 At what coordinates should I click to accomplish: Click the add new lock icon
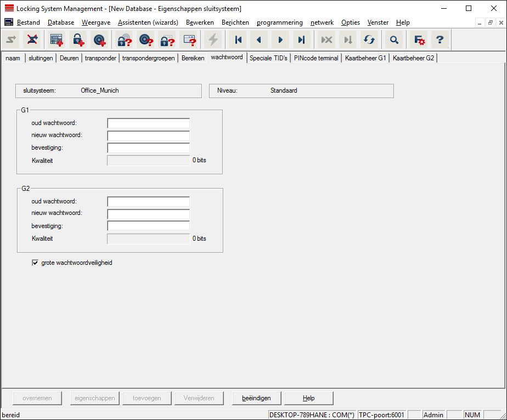click(78, 40)
